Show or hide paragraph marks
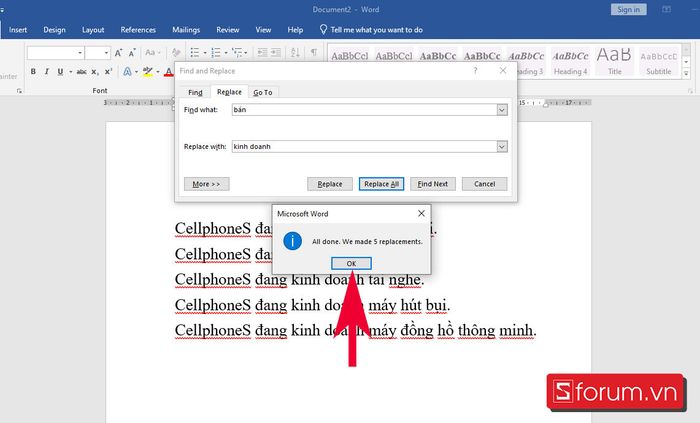 [x=314, y=52]
